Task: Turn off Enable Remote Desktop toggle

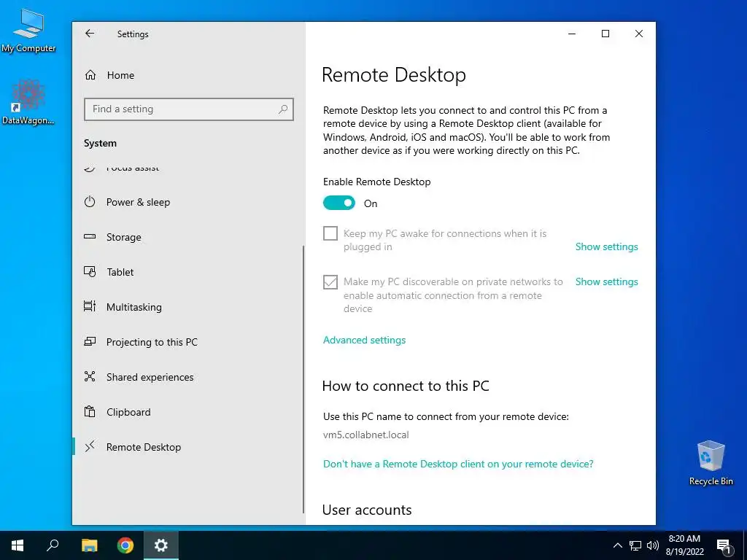Action: point(338,203)
